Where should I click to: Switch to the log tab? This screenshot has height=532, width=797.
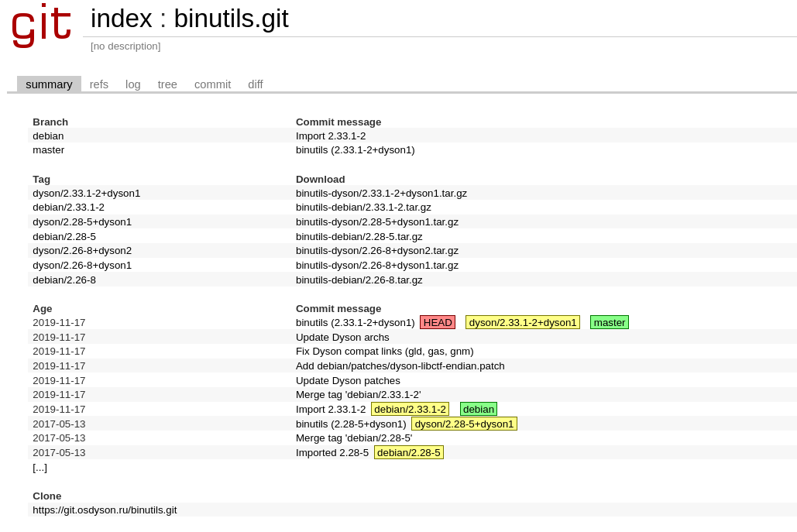132,84
